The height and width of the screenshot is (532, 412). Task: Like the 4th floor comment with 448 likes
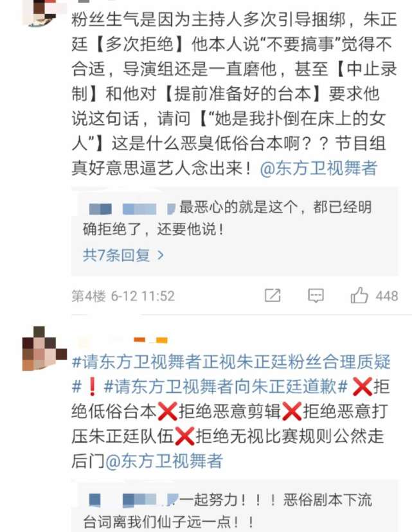(x=359, y=296)
